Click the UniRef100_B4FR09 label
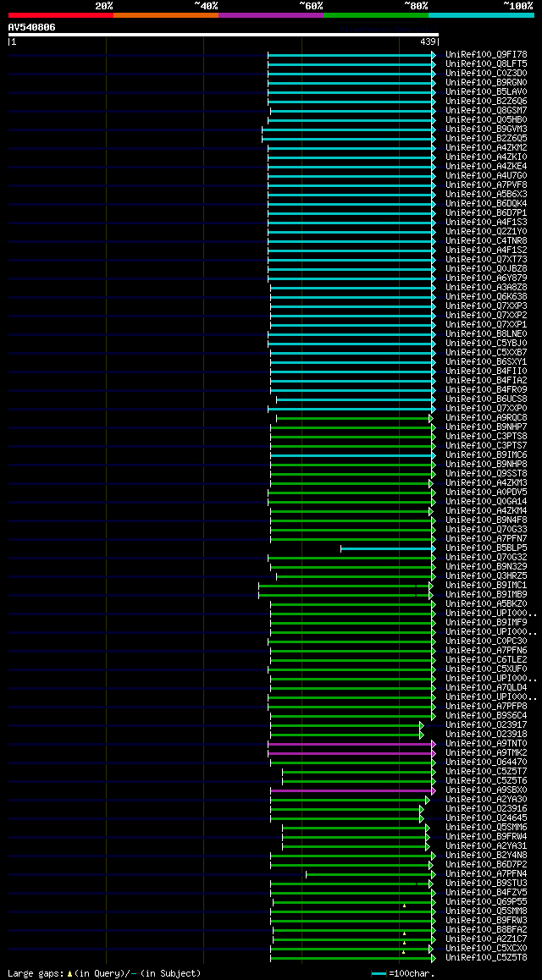 point(486,390)
